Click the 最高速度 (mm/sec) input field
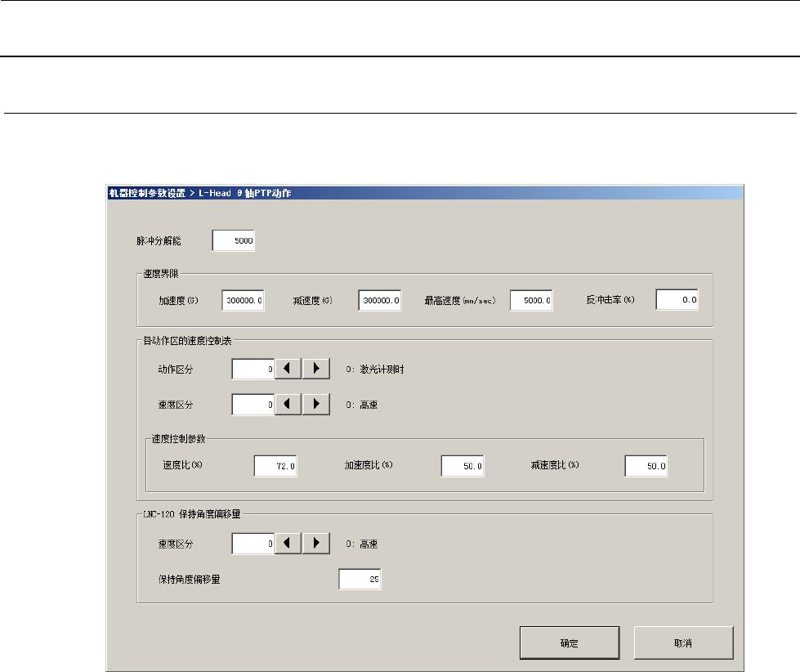 click(531, 300)
